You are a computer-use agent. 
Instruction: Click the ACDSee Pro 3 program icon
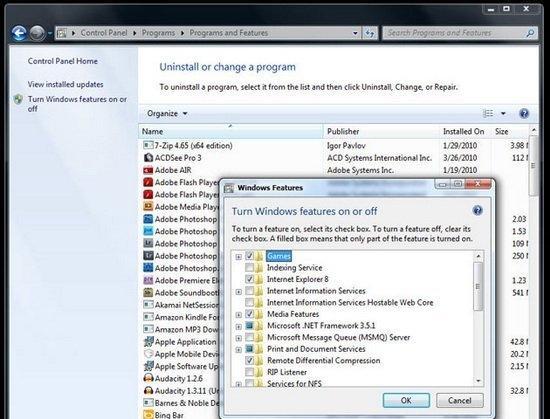point(148,158)
